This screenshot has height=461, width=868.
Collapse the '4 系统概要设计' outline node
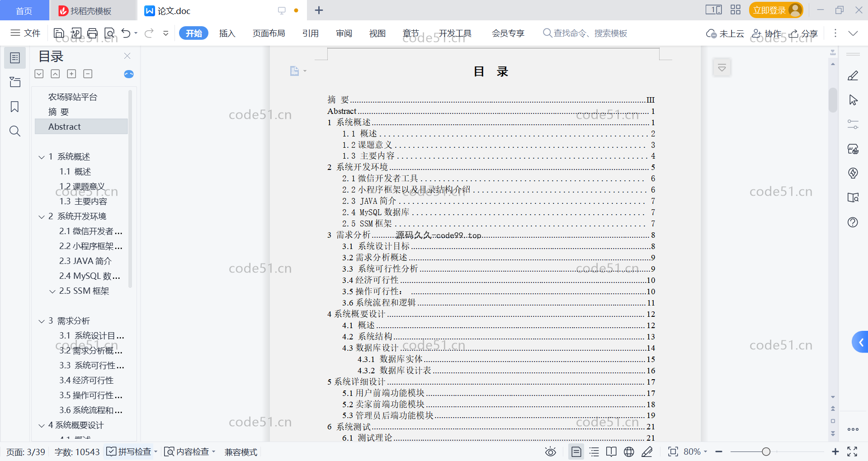click(x=42, y=425)
